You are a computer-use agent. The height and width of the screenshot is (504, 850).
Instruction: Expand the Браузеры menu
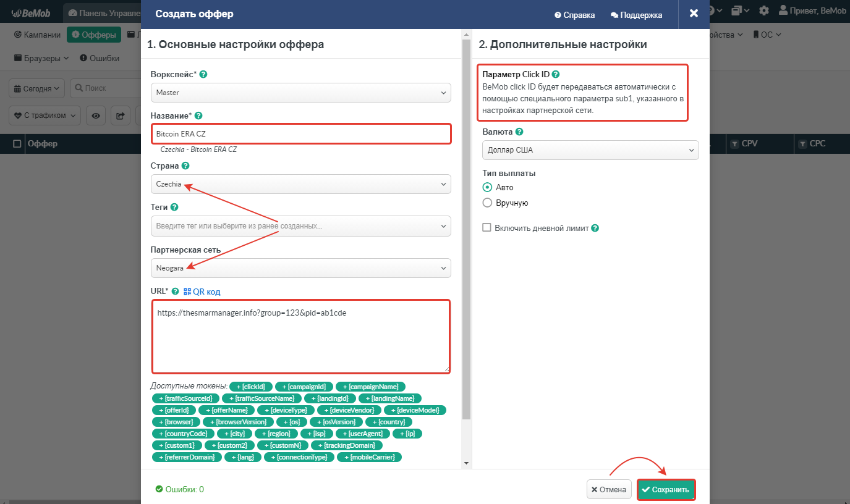tap(42, 58)
